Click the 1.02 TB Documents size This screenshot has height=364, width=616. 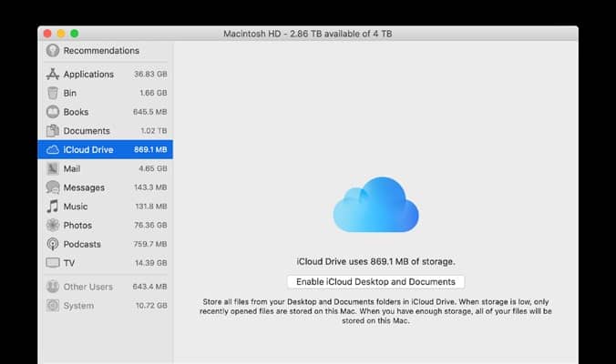[x=154, y=131]
